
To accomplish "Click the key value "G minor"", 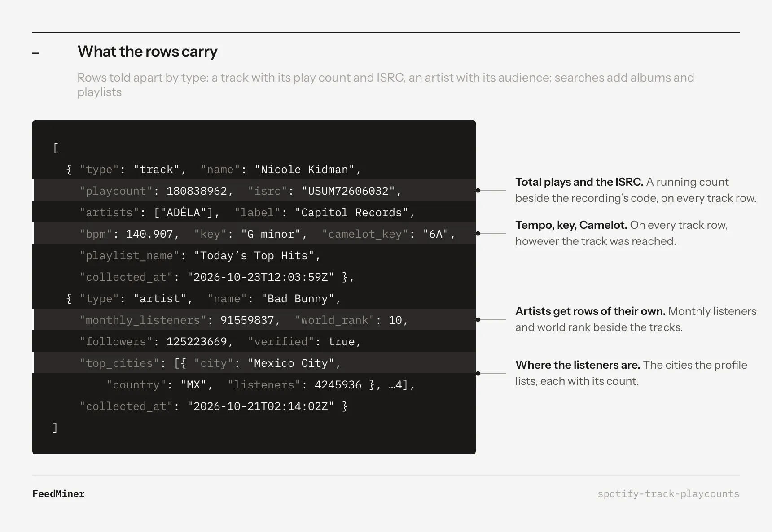I will pos(271,234).
